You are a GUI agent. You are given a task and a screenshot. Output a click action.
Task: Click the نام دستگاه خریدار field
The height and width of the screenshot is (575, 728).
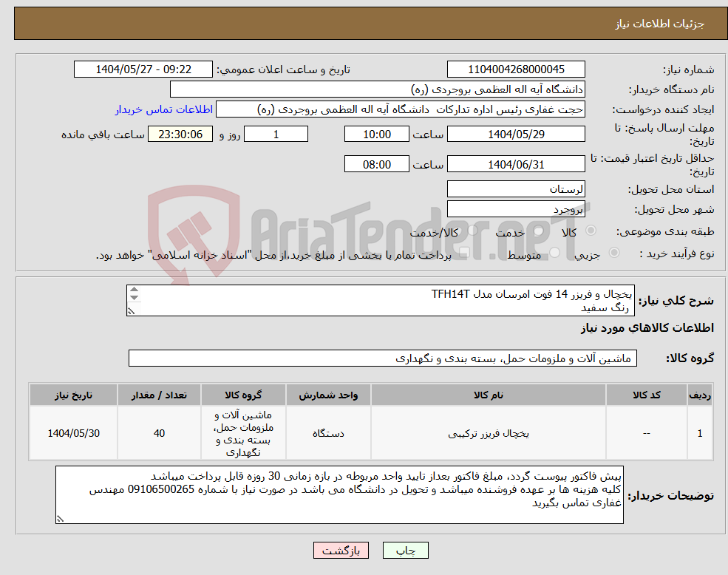tap(378, 89)
